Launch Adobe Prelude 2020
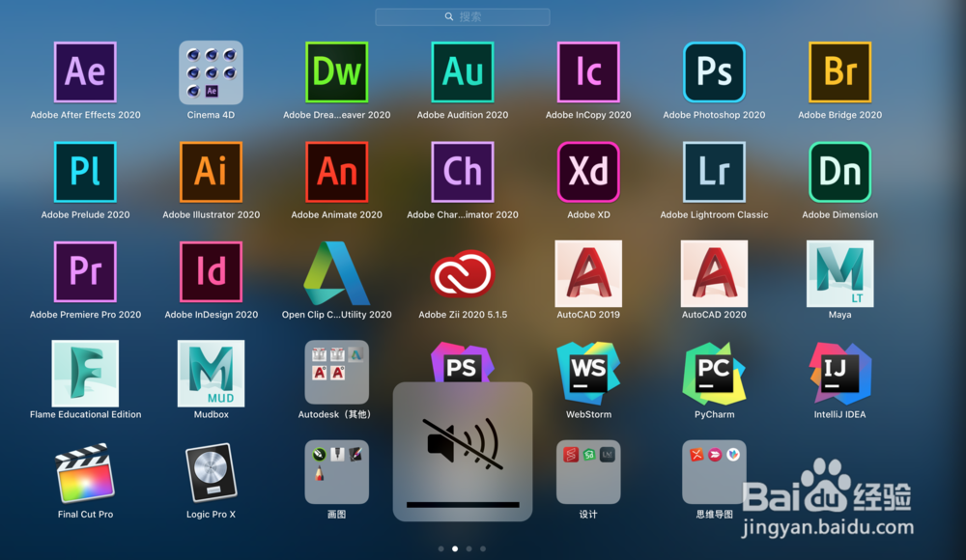Screen dimensions: 966x560 tap(85, 173)
